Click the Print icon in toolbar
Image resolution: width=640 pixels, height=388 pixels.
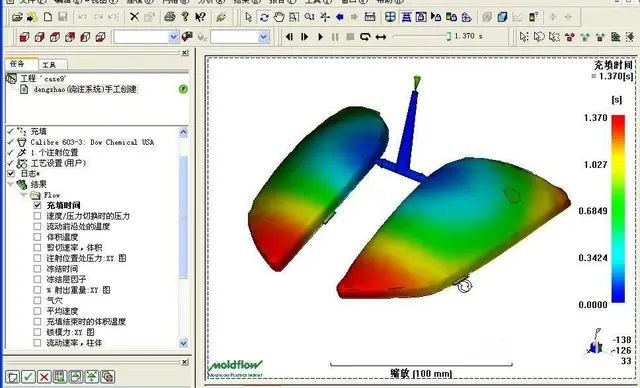click(x=169, y=17)
